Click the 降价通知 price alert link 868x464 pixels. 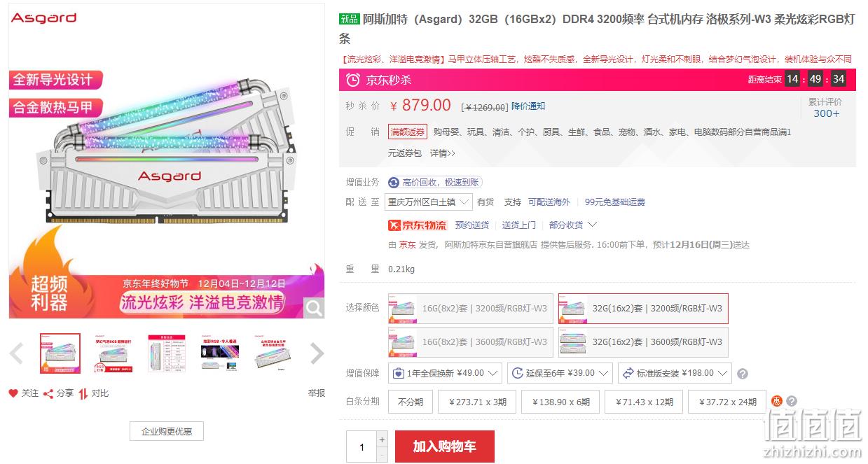[x=528, y=106]
